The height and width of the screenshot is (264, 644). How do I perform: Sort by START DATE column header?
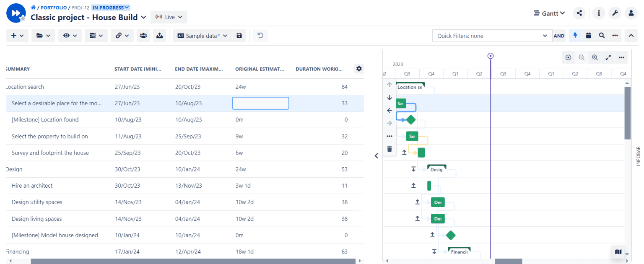coord(138,69)
